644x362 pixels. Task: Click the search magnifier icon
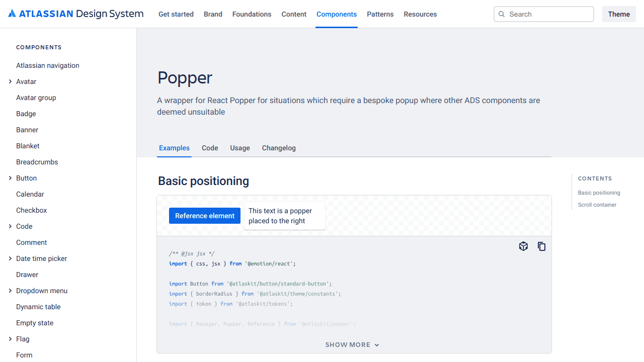(502, 14)
